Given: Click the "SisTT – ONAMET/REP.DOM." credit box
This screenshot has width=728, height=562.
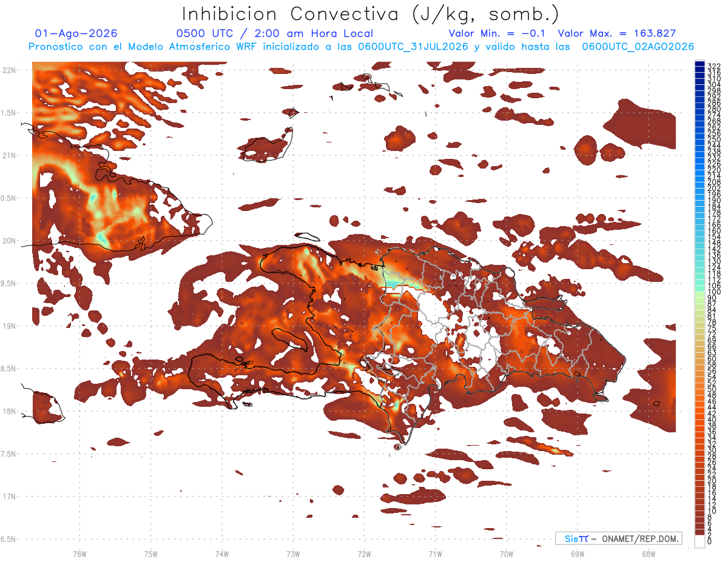Looking at the screenshot, I should pos(618,538).
